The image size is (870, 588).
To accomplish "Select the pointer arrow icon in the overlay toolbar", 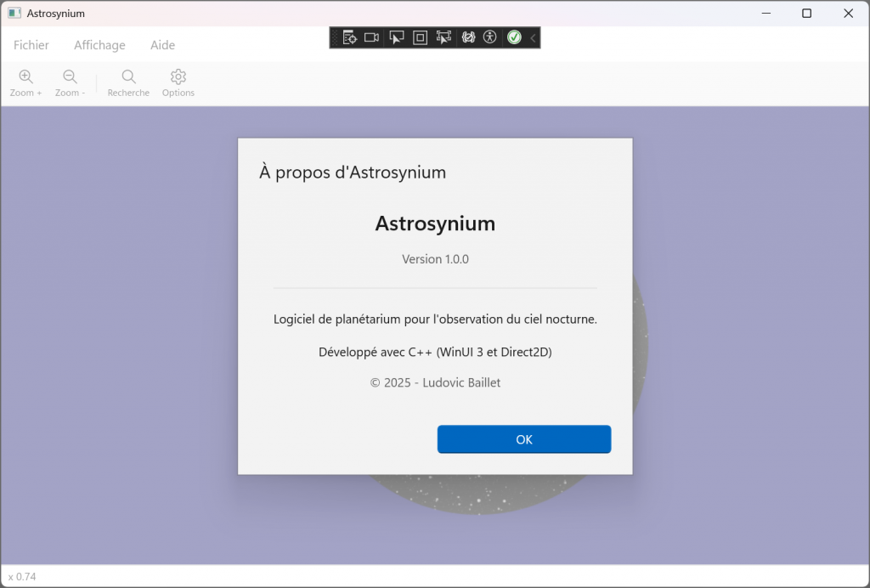I will tap(397, 37).
